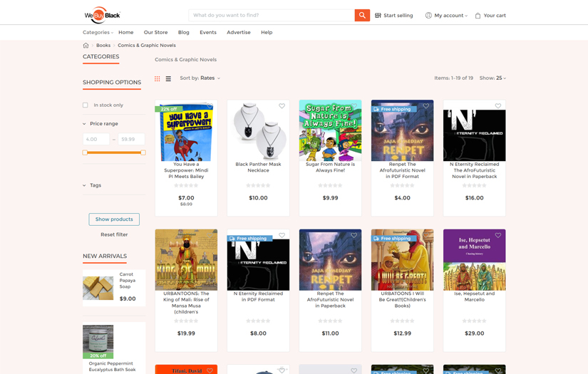Click the We Buy Black logo
The image size is (588, 374).
[x=103, y=15]
